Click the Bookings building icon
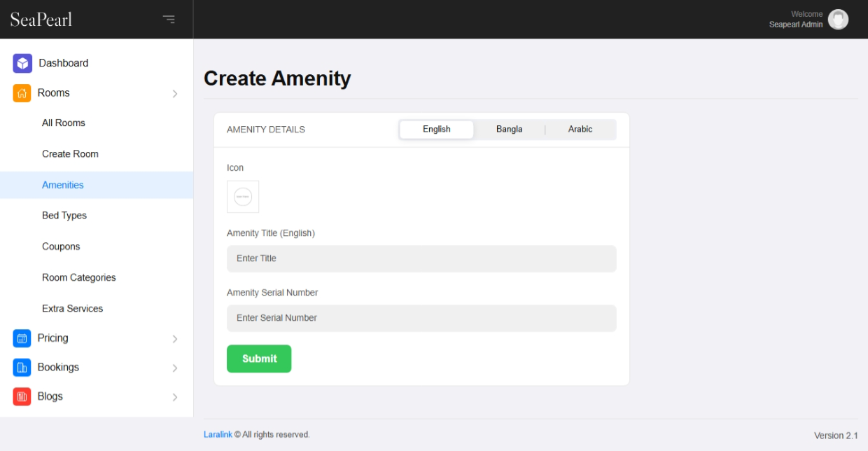The width and height of the screenshot is (868, 451). tap(22, 368)
